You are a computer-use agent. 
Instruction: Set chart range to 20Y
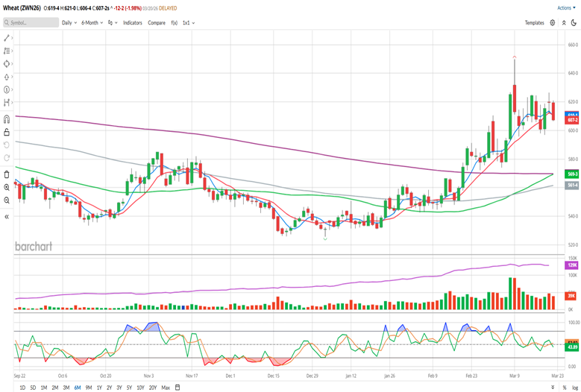(153, 388)
